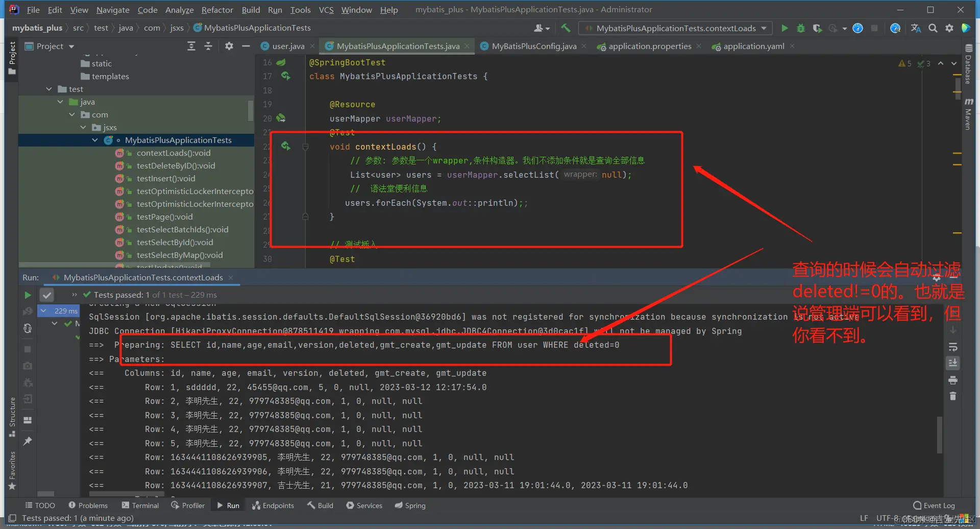Open Project panel options gear
This screenshot has width=980, height=529.
[229, 46]
